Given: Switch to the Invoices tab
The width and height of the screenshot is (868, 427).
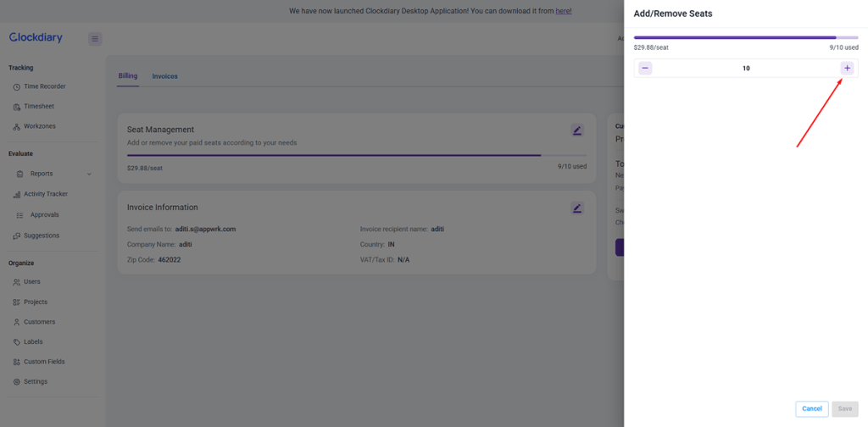Looking at the screenshot, I should [x=164, y=76].
